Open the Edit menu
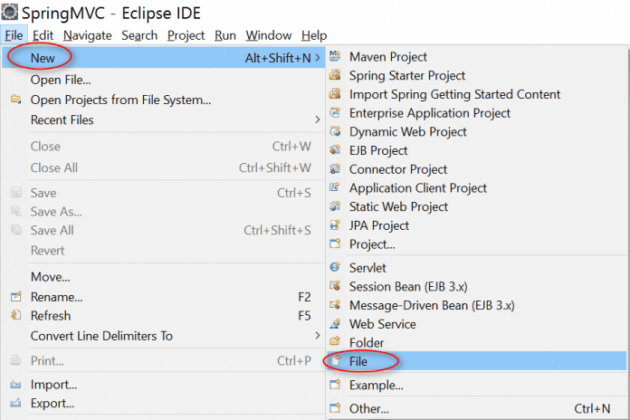The image size is (630, 420). pyautogui.click(x=42, y=35)
